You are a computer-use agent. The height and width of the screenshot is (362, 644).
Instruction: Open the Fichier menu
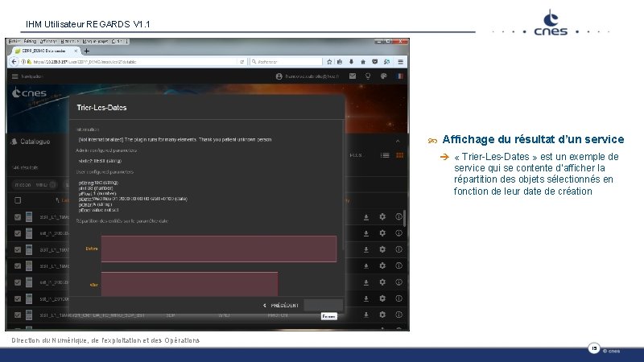14,42
